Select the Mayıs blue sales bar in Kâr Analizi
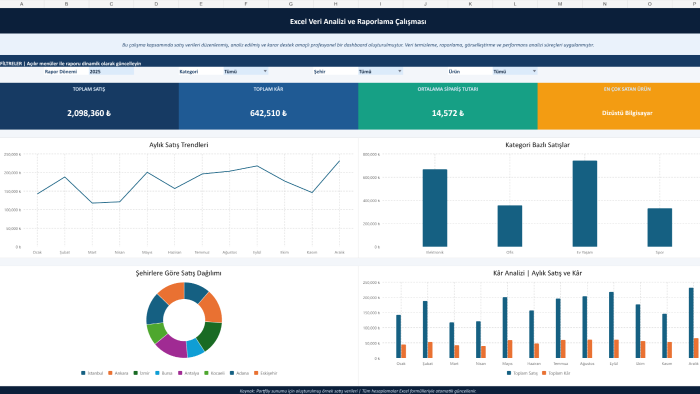This screenshot has height=394, width=700. point(505,328)
